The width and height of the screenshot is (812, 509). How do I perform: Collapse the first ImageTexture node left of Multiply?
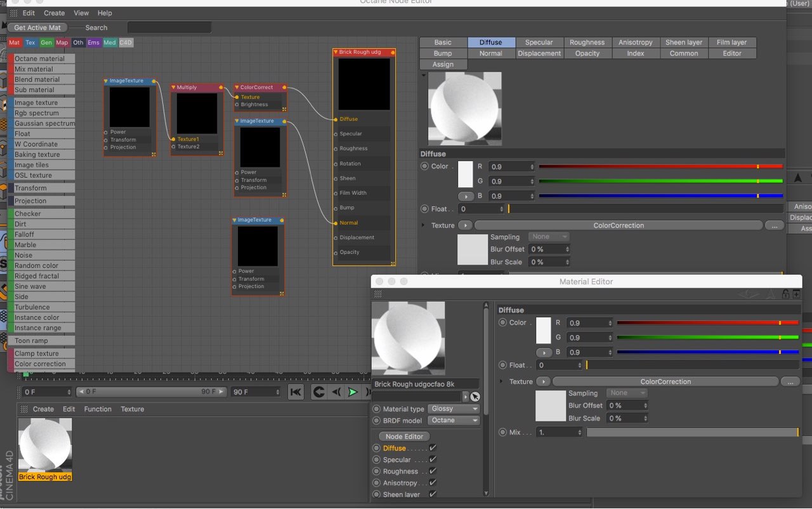(x=106, y=81)
